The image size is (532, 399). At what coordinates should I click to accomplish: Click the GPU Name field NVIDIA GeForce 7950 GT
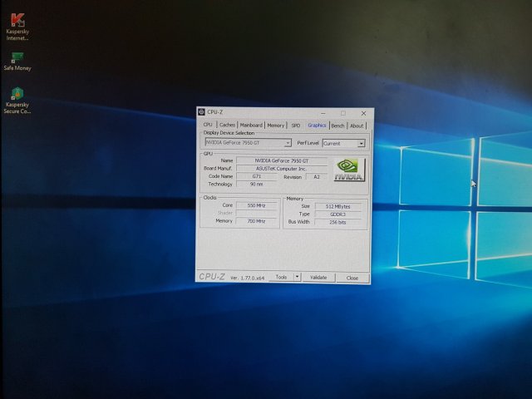(x=282, y=160)
